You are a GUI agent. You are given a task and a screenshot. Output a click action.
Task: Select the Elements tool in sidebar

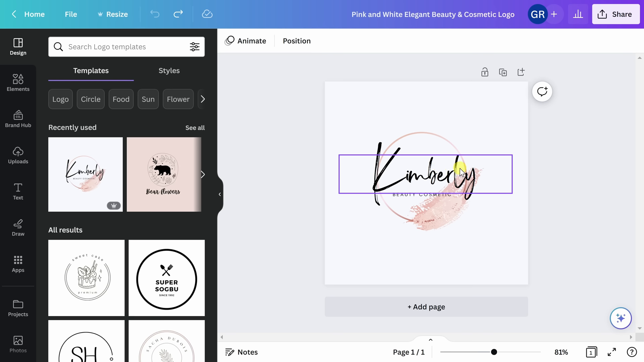click(18, 81)
